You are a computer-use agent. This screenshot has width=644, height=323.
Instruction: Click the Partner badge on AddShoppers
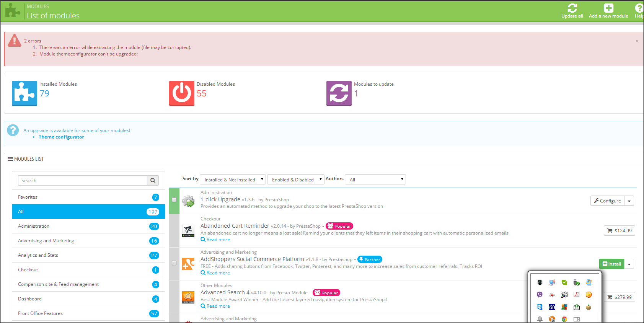370,259
